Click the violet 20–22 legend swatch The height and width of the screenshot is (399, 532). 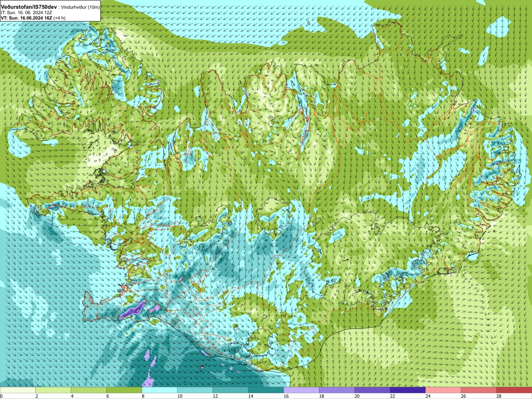(372, 390)
